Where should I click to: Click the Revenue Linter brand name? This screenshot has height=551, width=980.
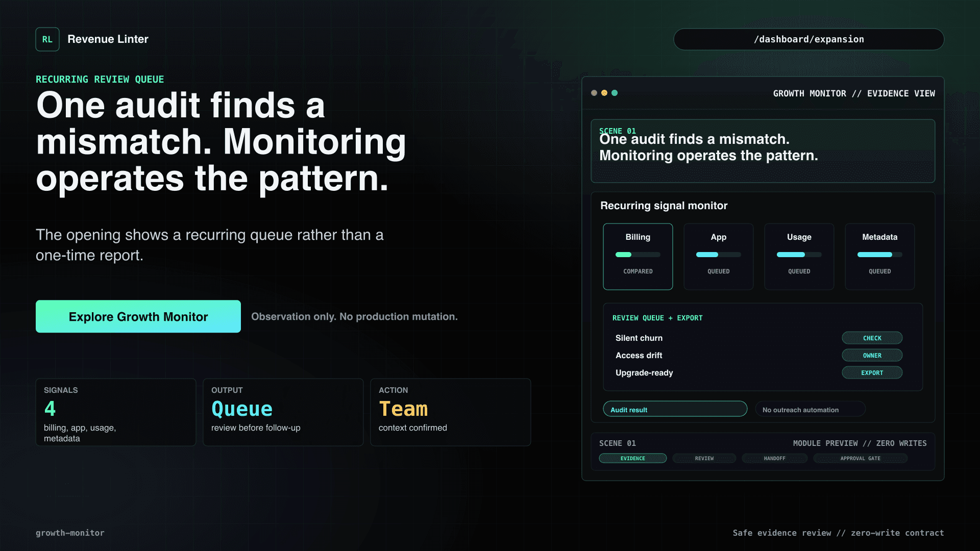(108, 39)
